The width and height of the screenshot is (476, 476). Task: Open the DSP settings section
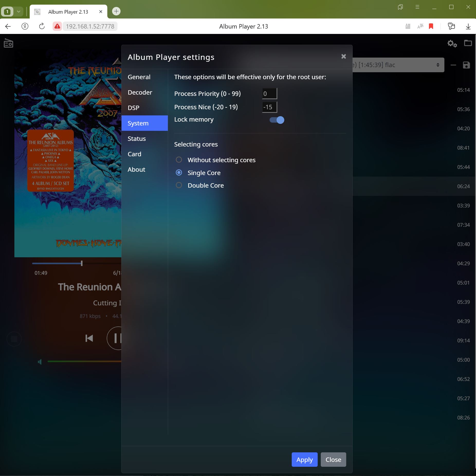133,108
